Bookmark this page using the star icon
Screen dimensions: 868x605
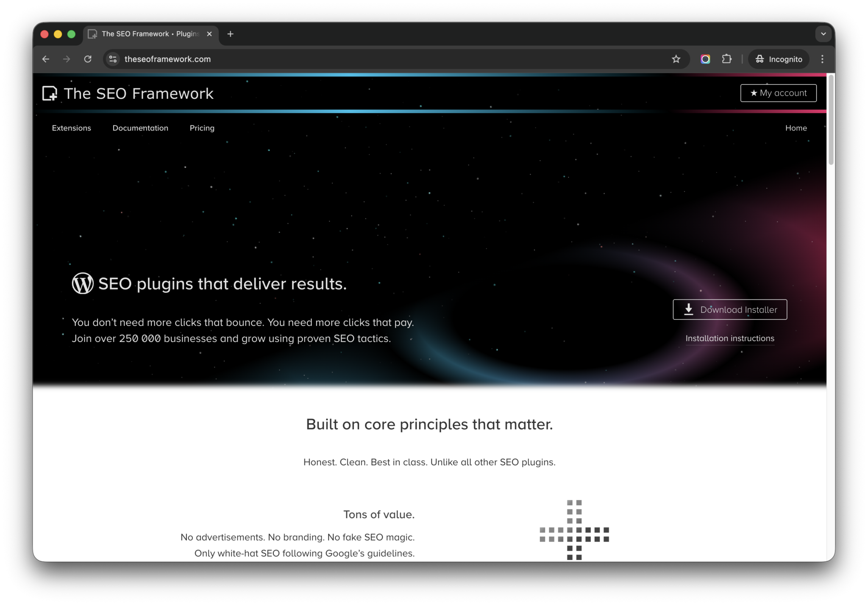[x=676, y=59]
